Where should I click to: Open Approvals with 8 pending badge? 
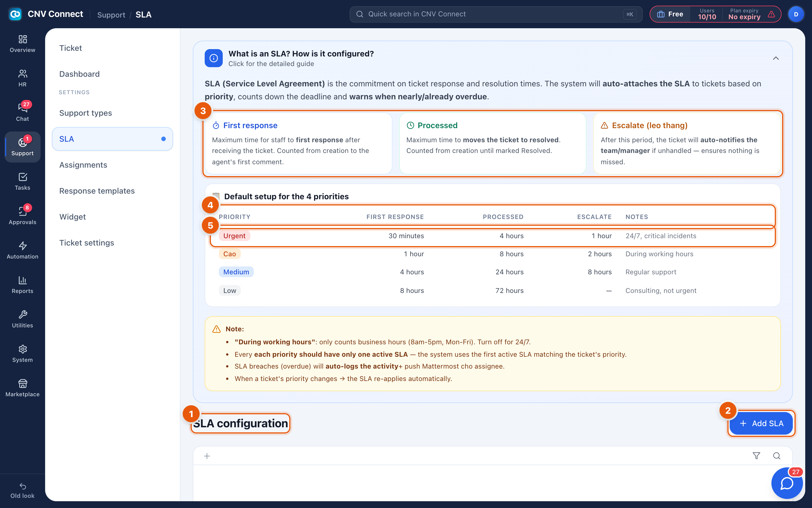[x=23, y=216]
